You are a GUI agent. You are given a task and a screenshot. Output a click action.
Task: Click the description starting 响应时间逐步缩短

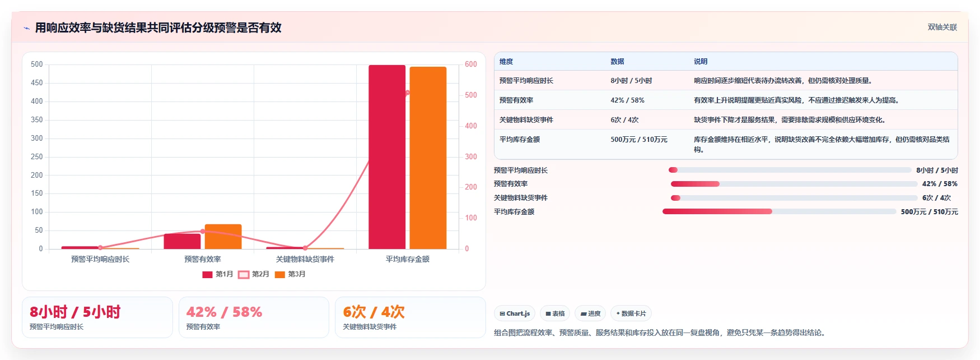coord(784,81)
